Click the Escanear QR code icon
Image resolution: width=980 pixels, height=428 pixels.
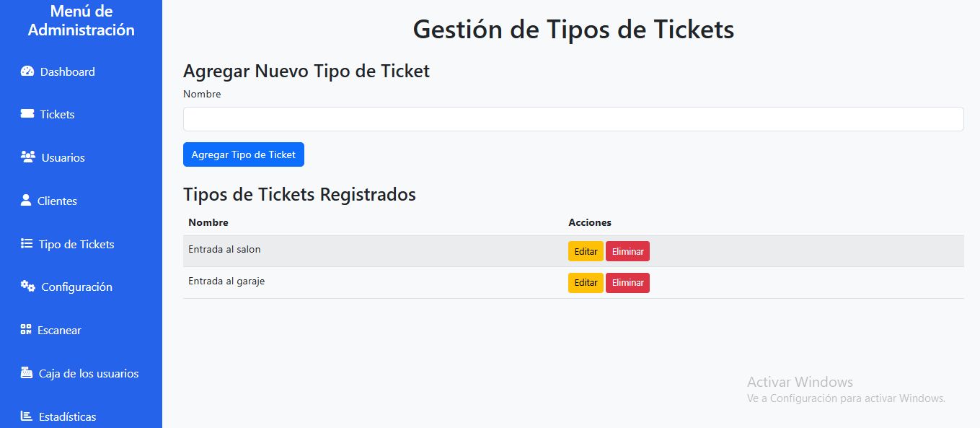(26, 329)
